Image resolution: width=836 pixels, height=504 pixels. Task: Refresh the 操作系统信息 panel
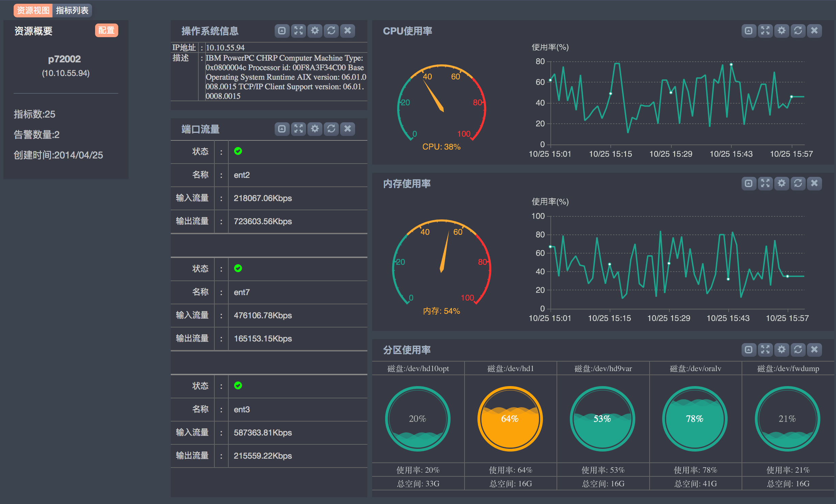[331, 31]
